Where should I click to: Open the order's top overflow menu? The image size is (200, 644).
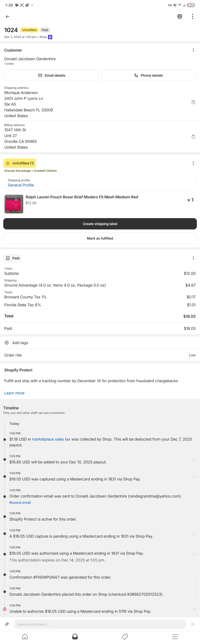[192, 17]
